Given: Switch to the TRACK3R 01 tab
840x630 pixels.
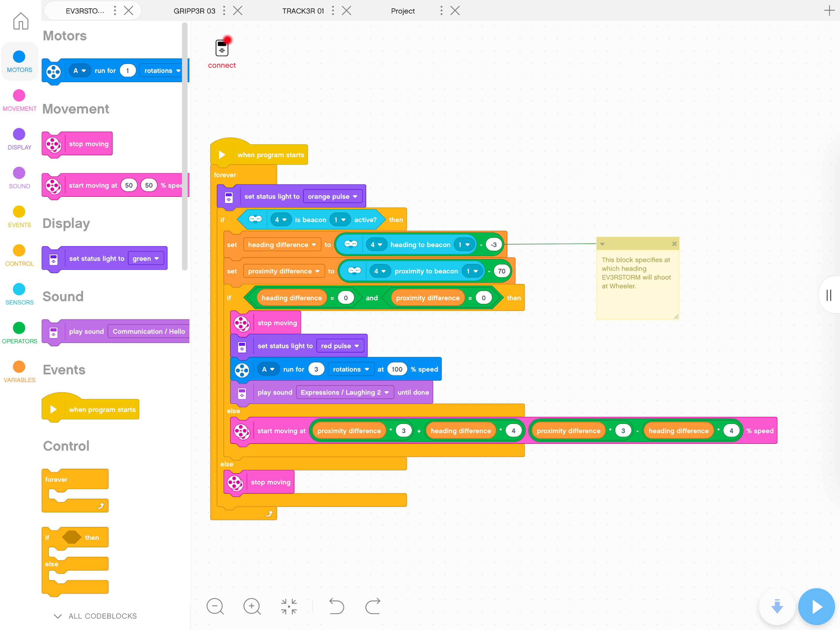Looking at the screenshot, I should point(303,11).
